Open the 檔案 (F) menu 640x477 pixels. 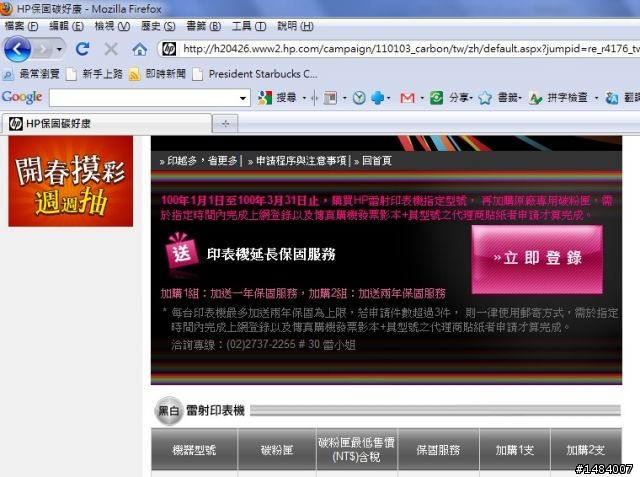(21, 27)
